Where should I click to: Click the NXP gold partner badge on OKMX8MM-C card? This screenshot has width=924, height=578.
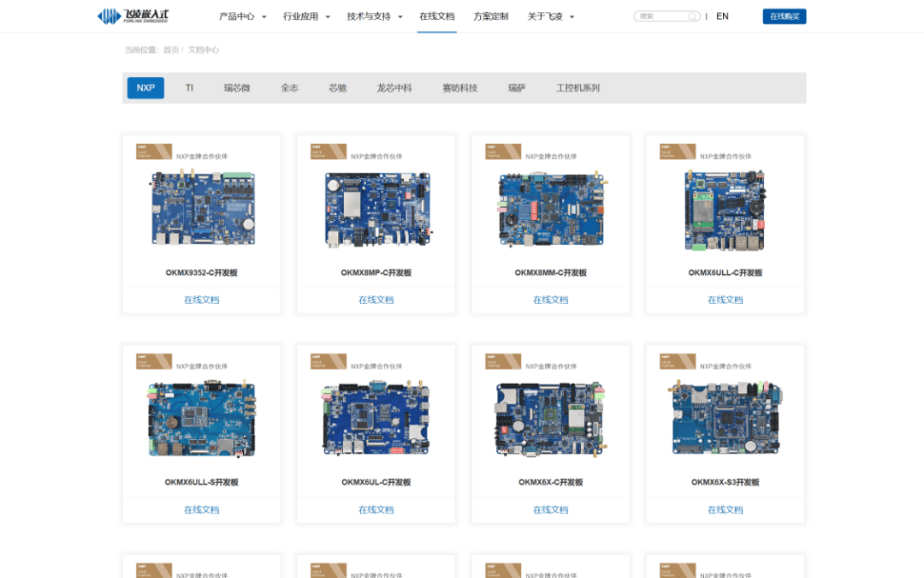[x=503, y=152]
